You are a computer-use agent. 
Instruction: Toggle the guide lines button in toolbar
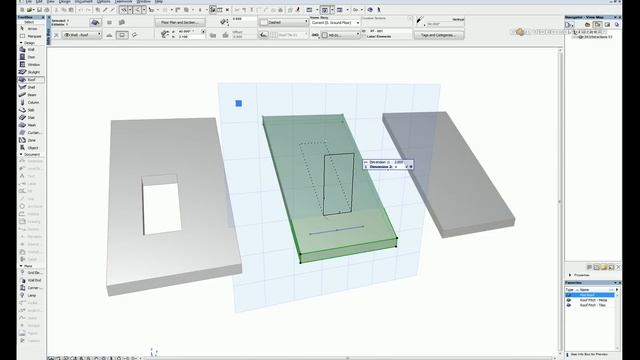(x=124, y=10)
